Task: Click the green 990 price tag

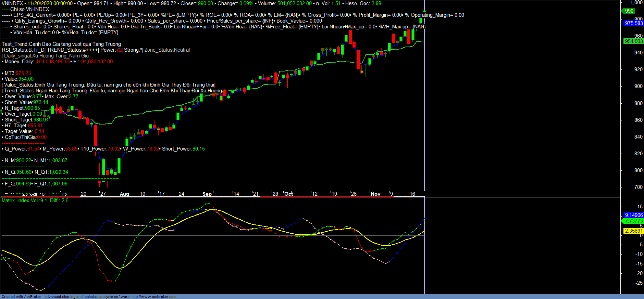Action: tap(629, 11)
